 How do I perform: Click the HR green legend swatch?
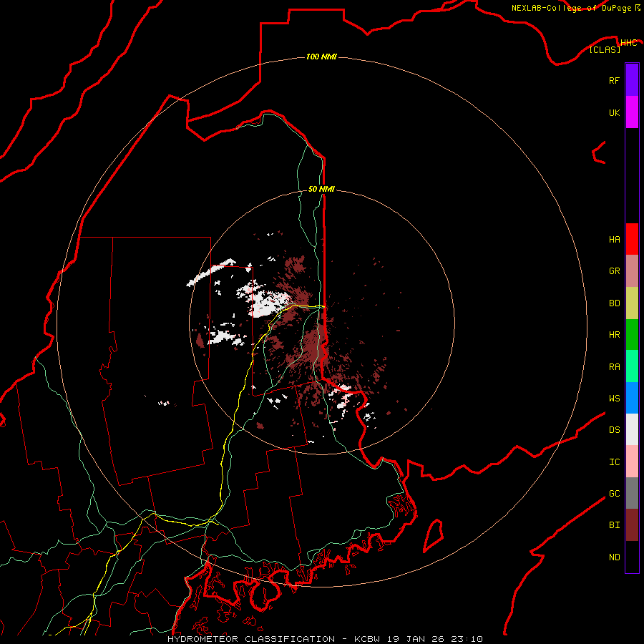pos(632,335)
